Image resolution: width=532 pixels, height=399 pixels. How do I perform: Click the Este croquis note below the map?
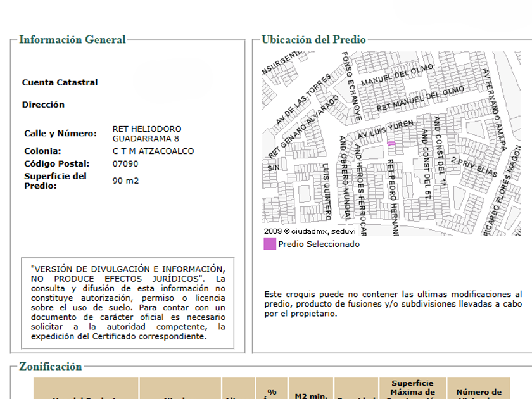pos(393,304)
